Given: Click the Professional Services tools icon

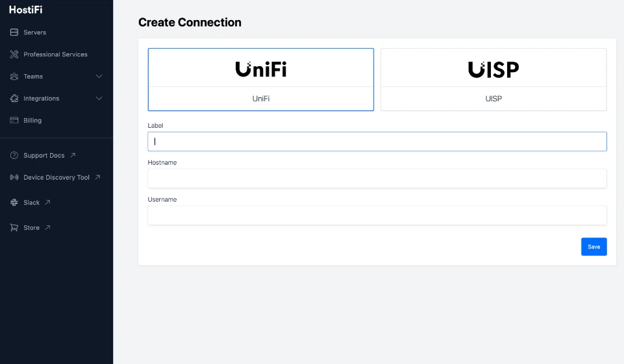Looking at the screenshot, I should click(x=14, y=54).
